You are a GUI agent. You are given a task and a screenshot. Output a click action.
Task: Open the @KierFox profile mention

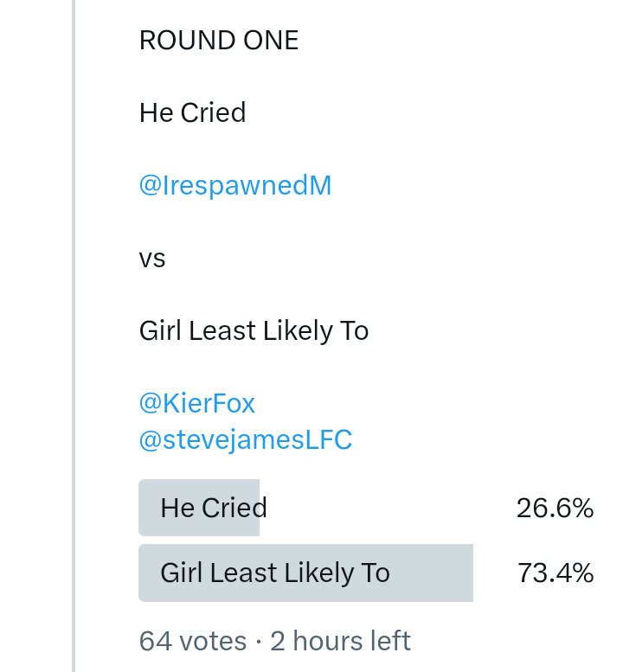click(x=197, y=403)
